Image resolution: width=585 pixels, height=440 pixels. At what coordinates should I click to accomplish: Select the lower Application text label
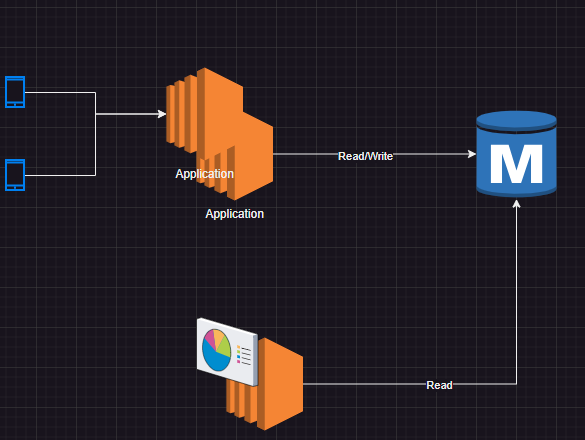point(234,213)
